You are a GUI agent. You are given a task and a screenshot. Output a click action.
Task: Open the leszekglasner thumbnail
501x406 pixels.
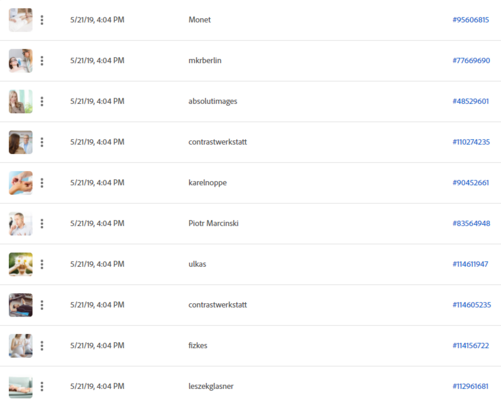(21, 387)
